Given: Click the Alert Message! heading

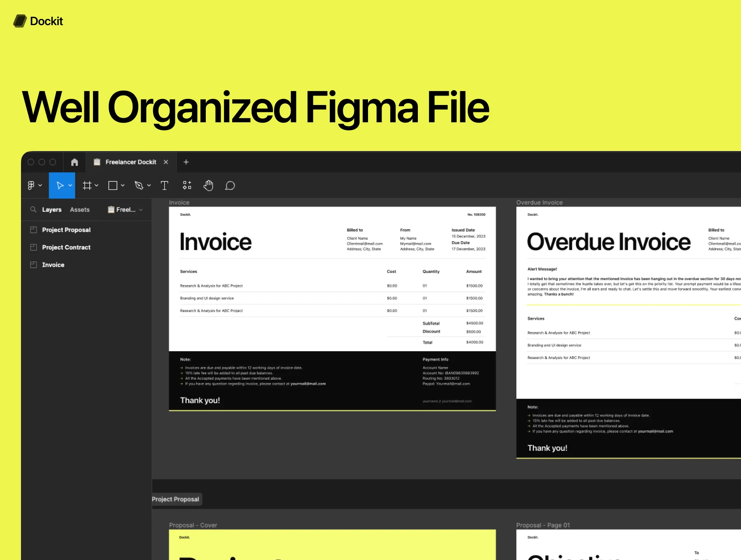Looking at the screenshot, I should [x=542, y=269].
